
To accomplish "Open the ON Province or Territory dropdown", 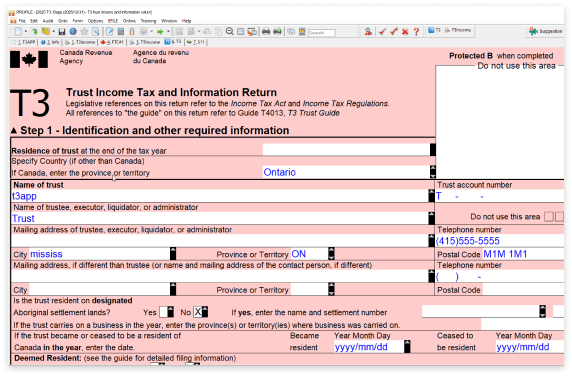I will click(x=331, y=254).
